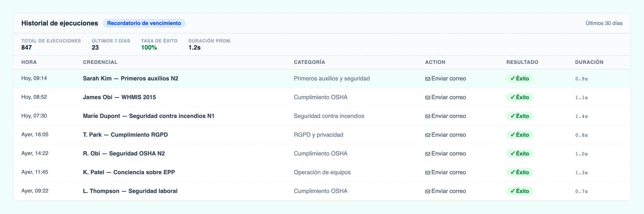The image size is (644, 214).
Task: Select James Obi — WHMIS 2015
Action: 119,97
